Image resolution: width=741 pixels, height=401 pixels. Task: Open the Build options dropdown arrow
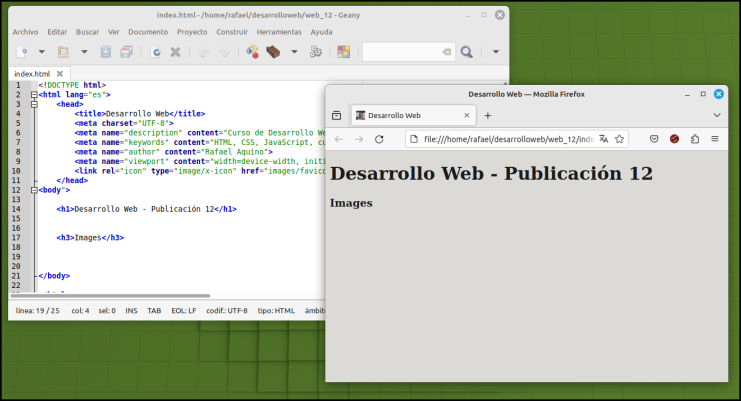(x=294, y=52)
